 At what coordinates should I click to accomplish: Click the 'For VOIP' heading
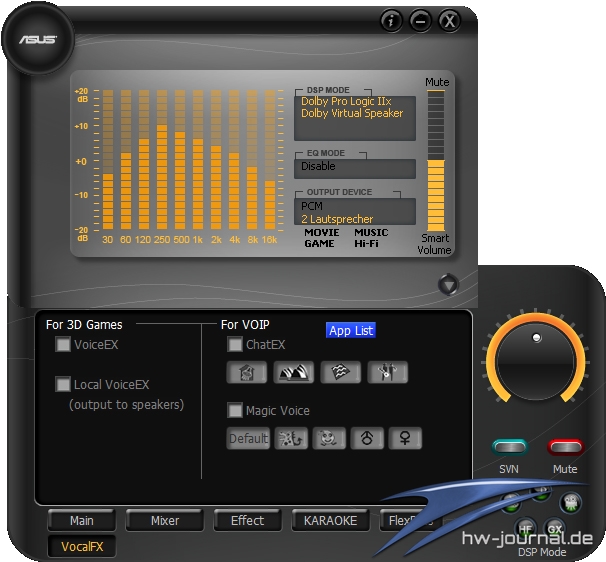(x=245, y=324)
